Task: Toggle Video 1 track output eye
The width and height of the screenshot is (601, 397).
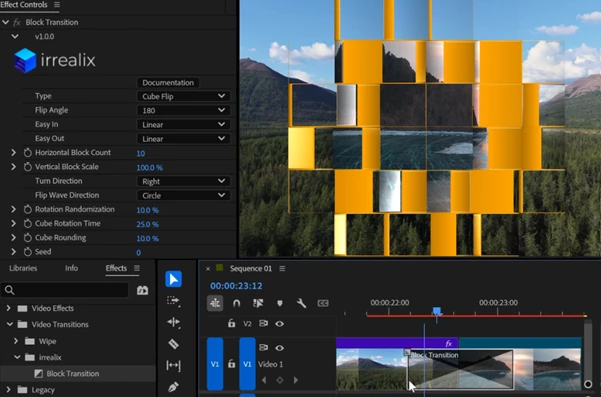Action: 279,348
